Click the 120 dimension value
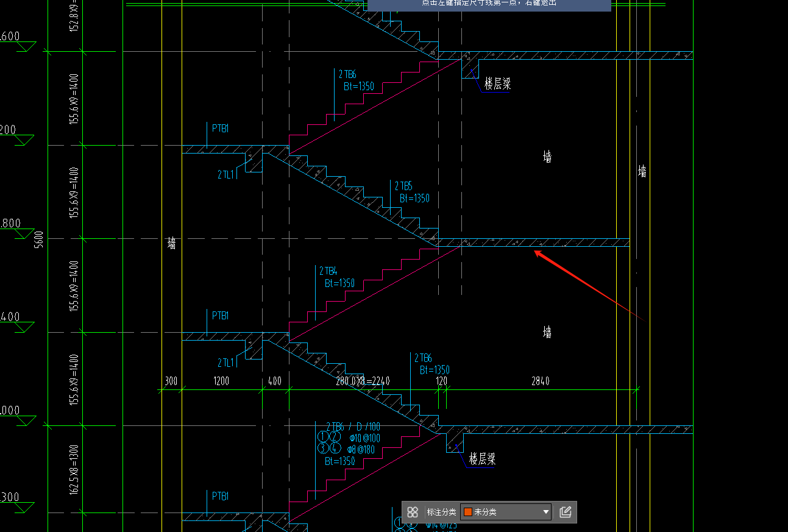Viewport: 788px width, 532px height. 441,381
